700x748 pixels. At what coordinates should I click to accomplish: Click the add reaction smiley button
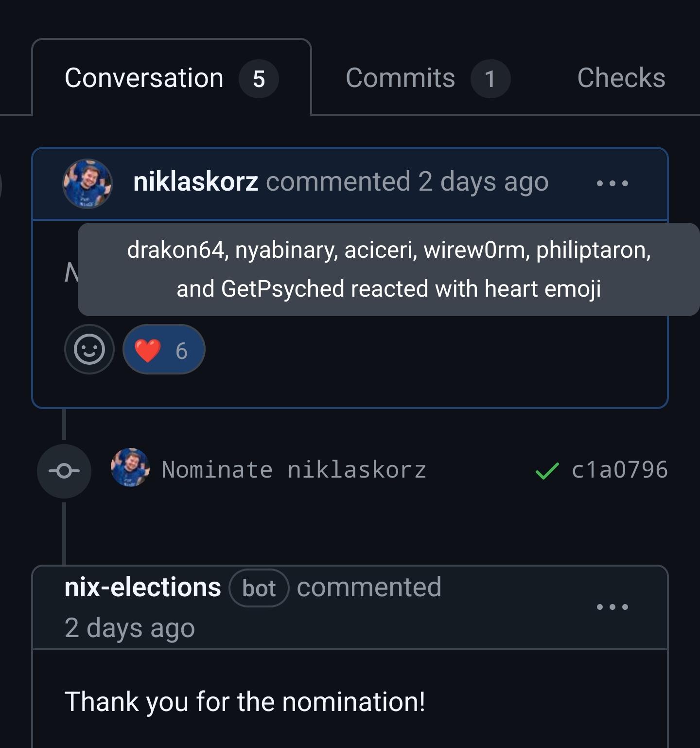click(89, 349)
